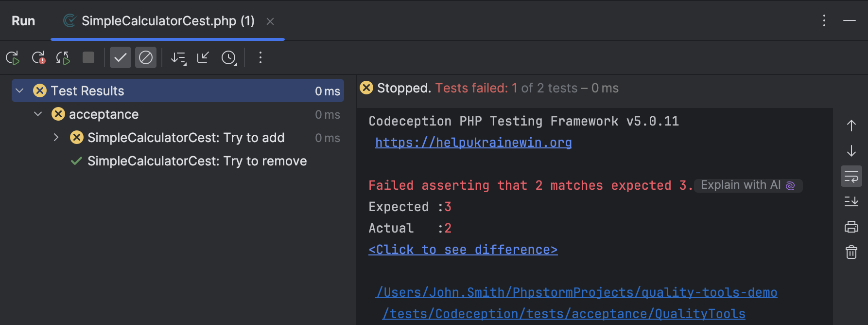Open the toolbar overflow menu
The width and height of the screenshot is (868, 325).
pos(260,57)
